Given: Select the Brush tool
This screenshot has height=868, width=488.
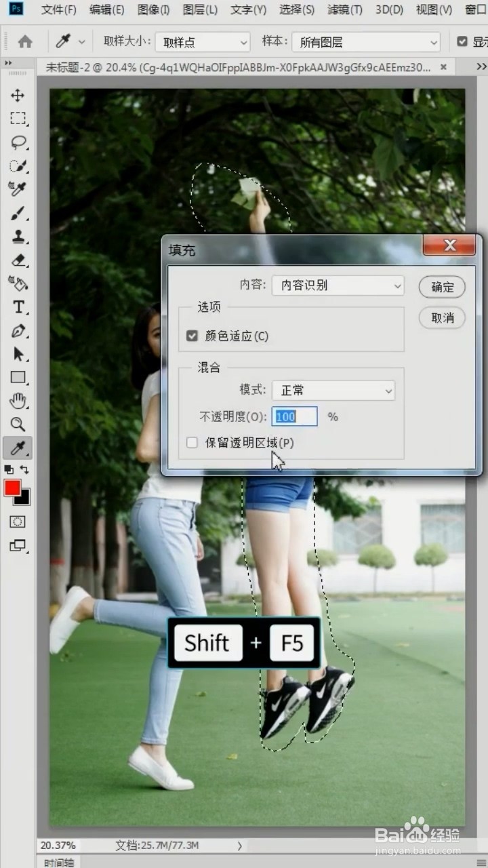Looking at the screenshot, I should pyautogui.click(x=18, y=214).
